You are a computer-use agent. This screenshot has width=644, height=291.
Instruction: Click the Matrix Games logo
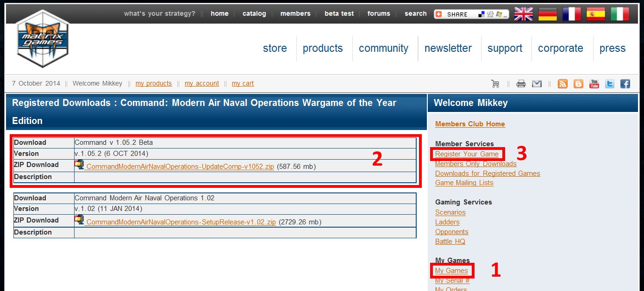pyautogui.click(x=43, y=39)
